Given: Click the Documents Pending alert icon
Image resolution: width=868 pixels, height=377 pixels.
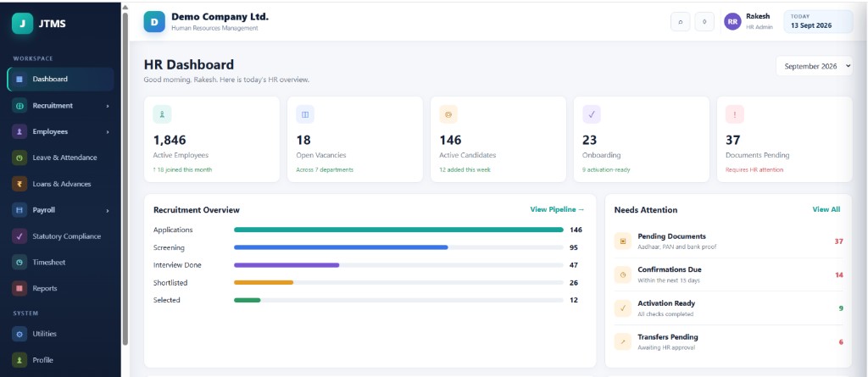Looking at the screenshot, I should coord(735,114).
